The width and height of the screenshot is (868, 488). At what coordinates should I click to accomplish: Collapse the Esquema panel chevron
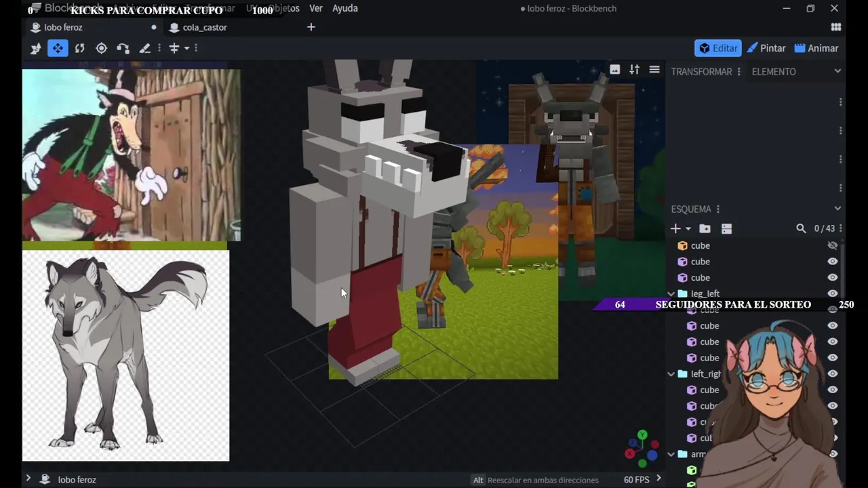click(x=837, y=209)
